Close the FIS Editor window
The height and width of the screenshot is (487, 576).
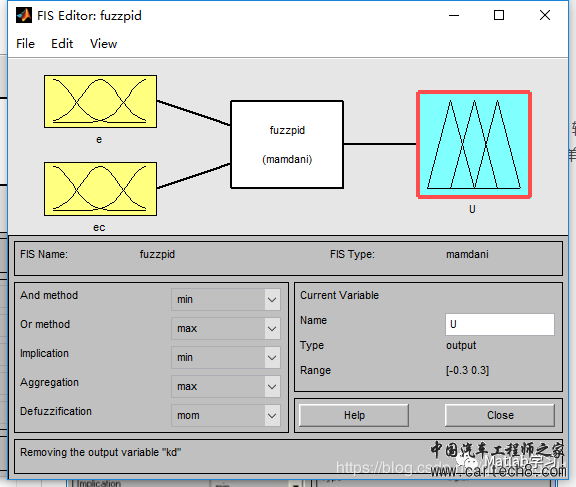545,15
